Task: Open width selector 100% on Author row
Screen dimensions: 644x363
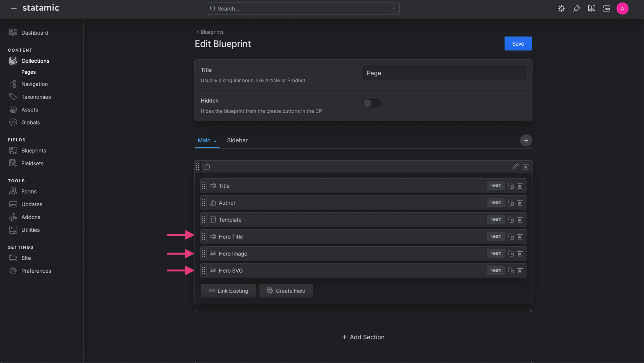Action: (x=496, y=203)
